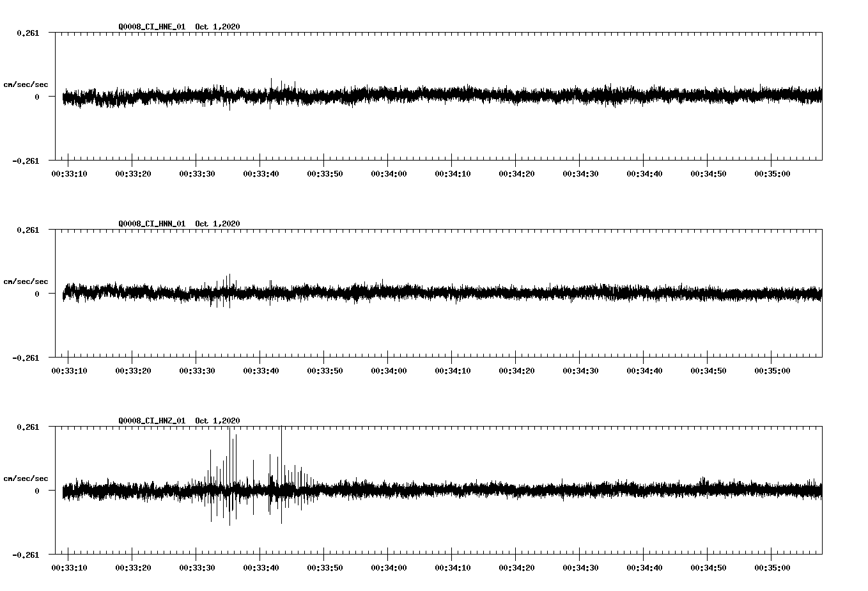Click the cm/sec/sec label on middle plot
The height and width of the screenshot is (591, 868).
click(x=27, y=281)
